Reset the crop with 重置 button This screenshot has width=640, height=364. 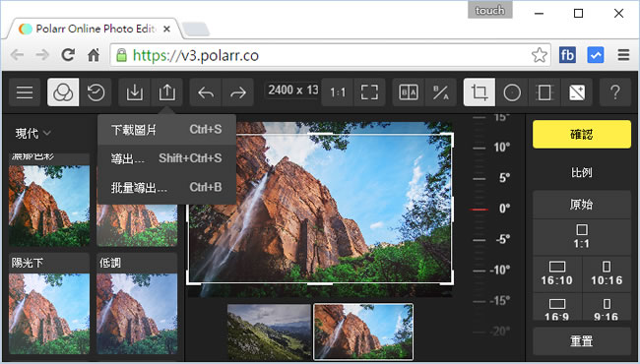pyautogui.click(x=582, y=340)
